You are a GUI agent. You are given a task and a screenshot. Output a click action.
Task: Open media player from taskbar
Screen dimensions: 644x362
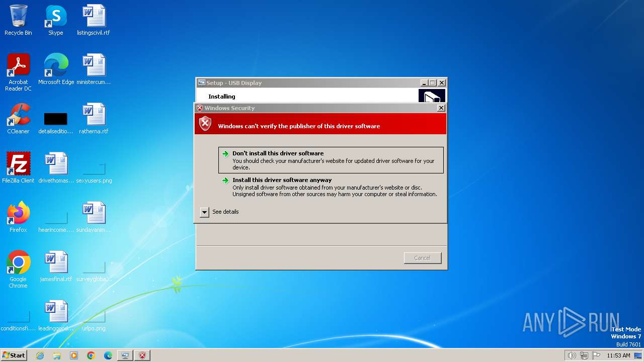point(74,355)
